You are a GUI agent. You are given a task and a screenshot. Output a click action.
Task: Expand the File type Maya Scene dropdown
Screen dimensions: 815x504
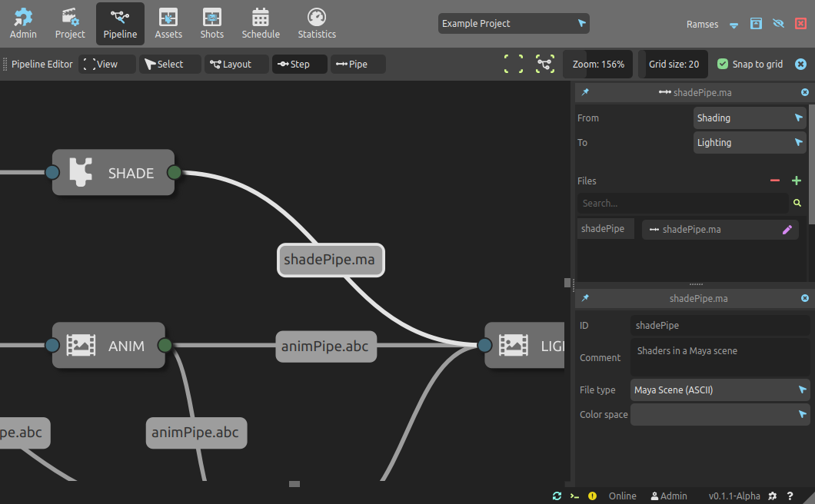coord(720,390)
